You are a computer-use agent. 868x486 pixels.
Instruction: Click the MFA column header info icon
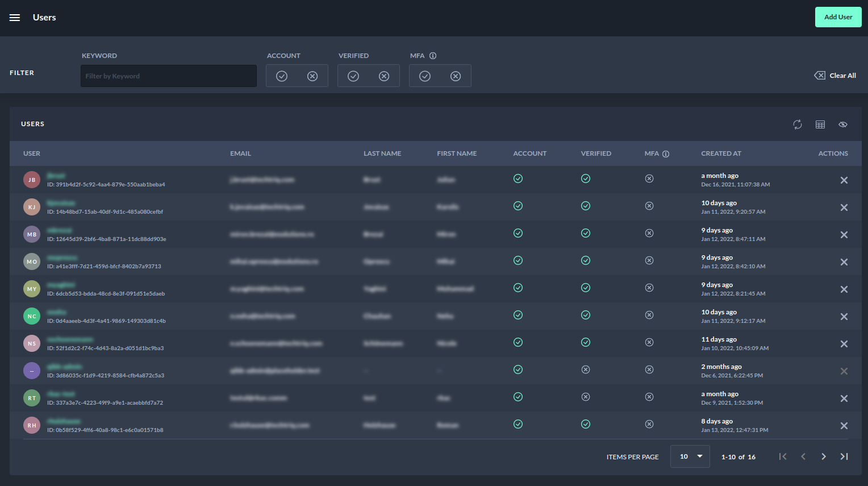point(666,154)
